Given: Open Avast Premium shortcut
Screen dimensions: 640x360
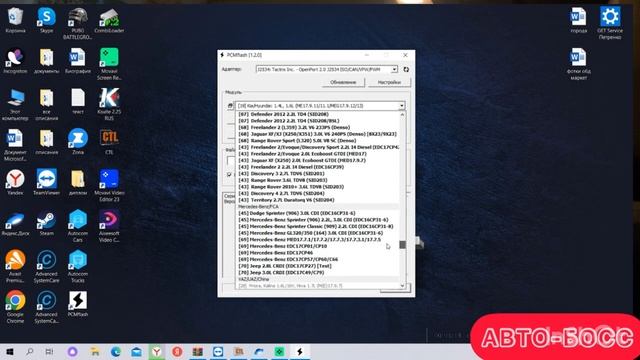Looking at the screenshot, I should click(x=16, y=267).
